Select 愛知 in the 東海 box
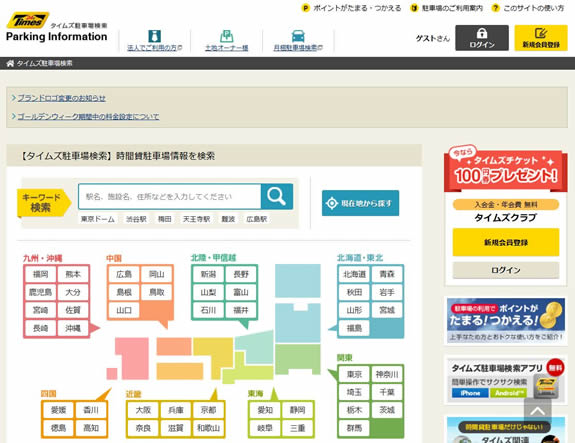This screenshot has width=575, height=443. click(x=265, y=410)
